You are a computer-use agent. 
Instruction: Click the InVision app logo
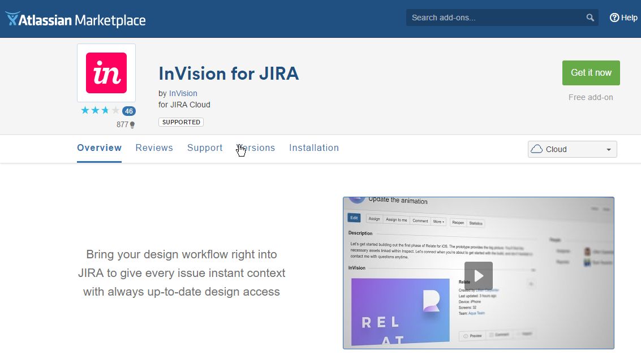[x=106, y=73]
